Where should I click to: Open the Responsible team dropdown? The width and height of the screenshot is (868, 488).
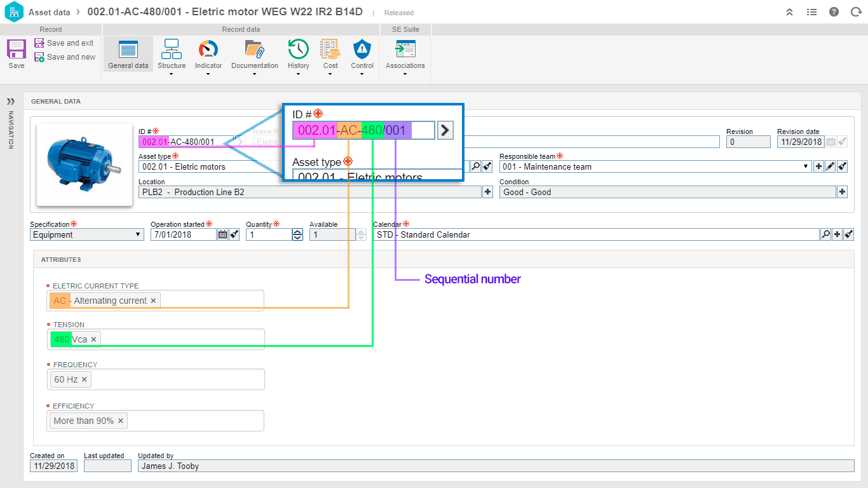point(804,166)
